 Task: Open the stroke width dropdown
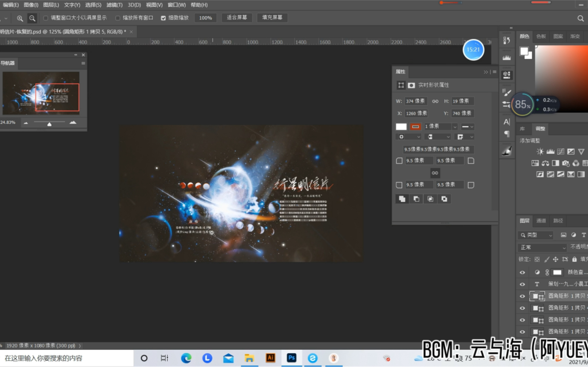455,127
